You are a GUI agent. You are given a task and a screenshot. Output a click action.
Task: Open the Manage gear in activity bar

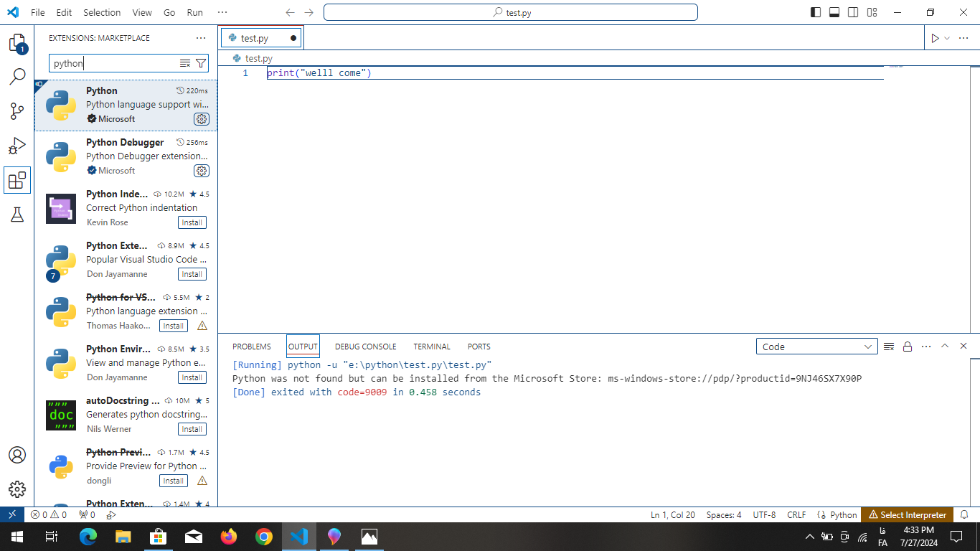click(17, 489)
